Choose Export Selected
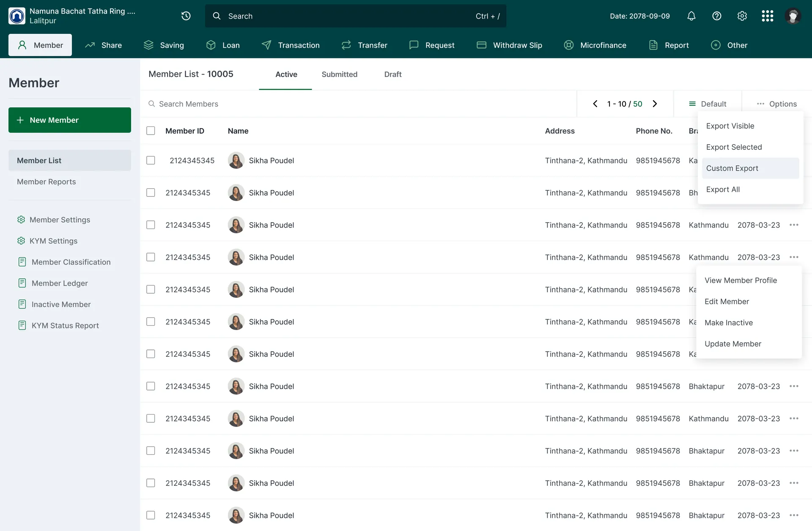 750,147
